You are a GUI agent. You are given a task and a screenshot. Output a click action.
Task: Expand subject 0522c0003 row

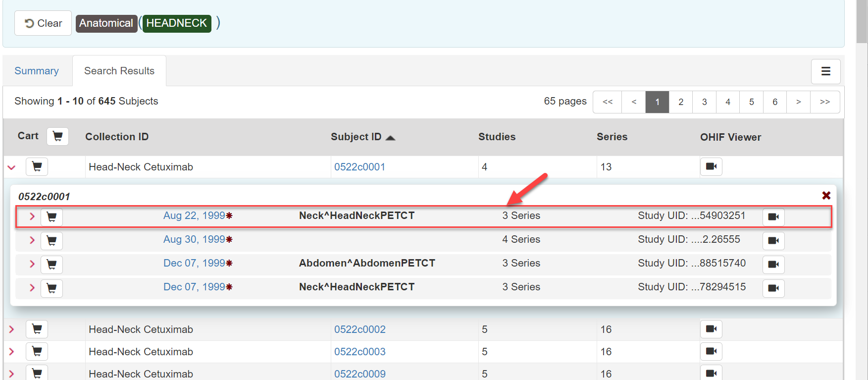point(11,351)
